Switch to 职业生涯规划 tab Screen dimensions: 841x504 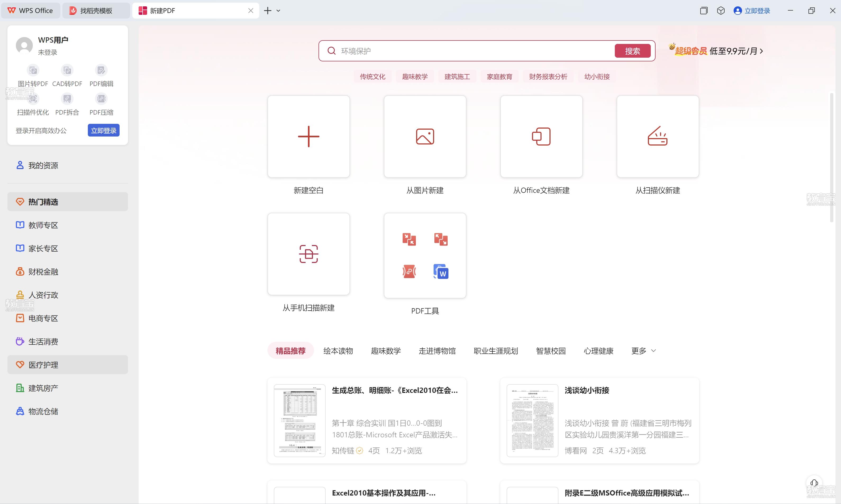pos(496,351)
